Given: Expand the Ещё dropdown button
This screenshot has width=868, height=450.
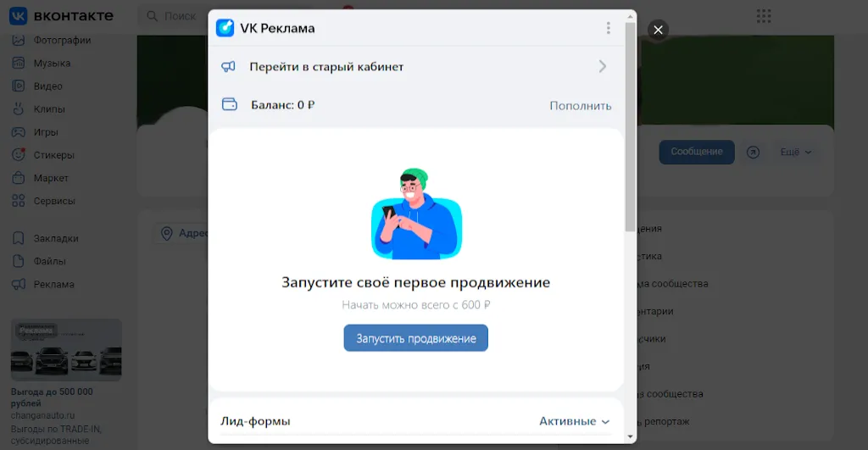Looking at the screenshot, I should click(x=795, y=152).
